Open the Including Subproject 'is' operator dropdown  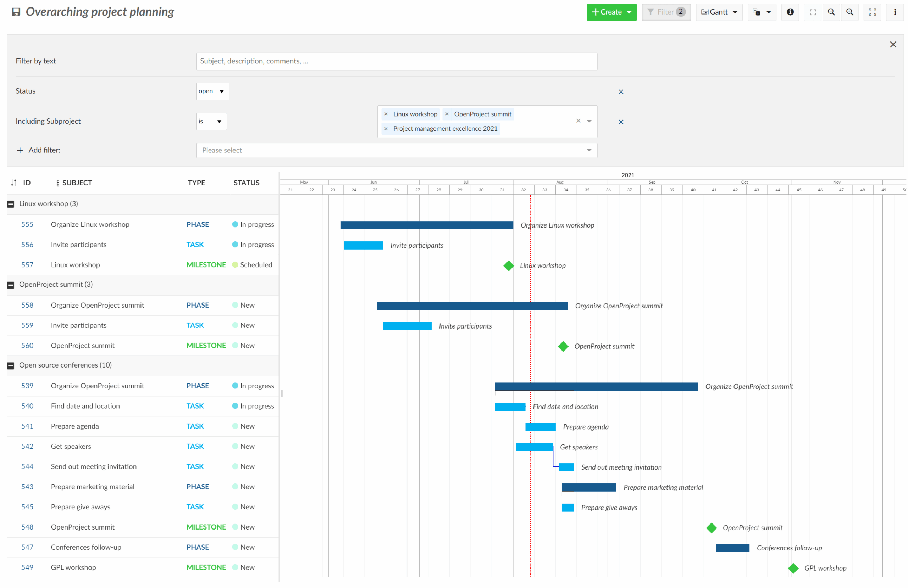211,121
